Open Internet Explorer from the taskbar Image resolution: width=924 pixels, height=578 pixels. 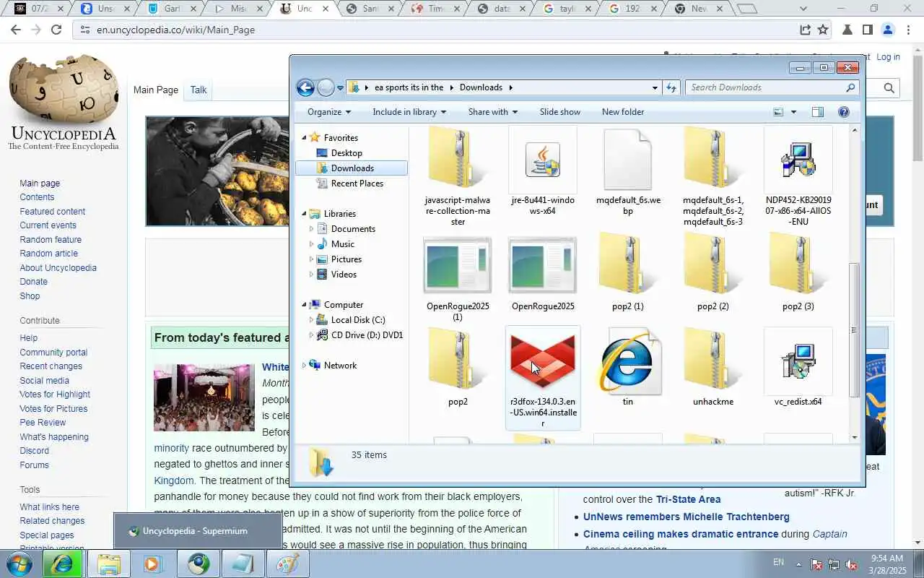(x=61, y=564)
